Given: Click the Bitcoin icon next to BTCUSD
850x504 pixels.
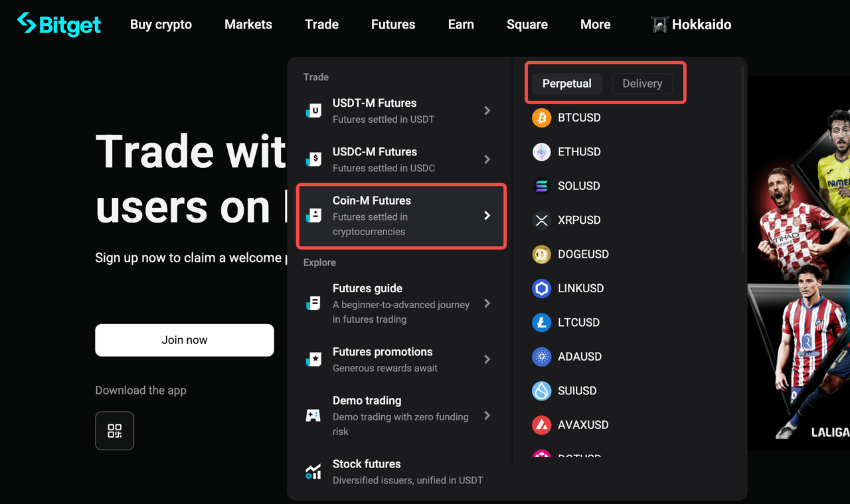Looking at the screenshot, I should pyautogui.click(x=541, y=117).
